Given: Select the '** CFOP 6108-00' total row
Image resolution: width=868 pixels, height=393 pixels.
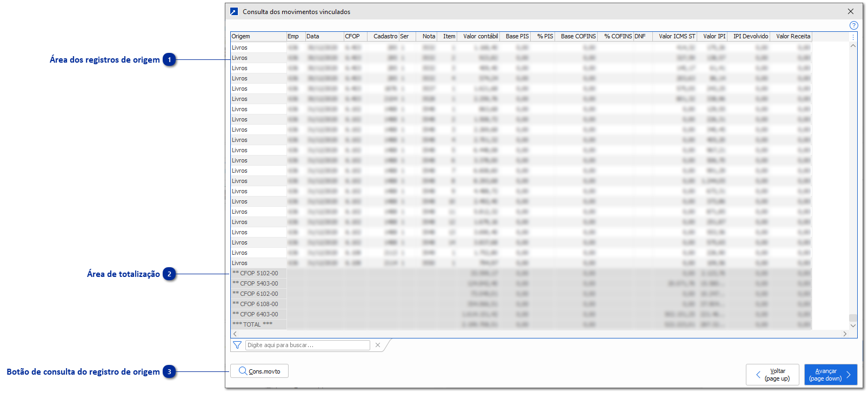Looking at the screenshot, I should coord(521,304).
